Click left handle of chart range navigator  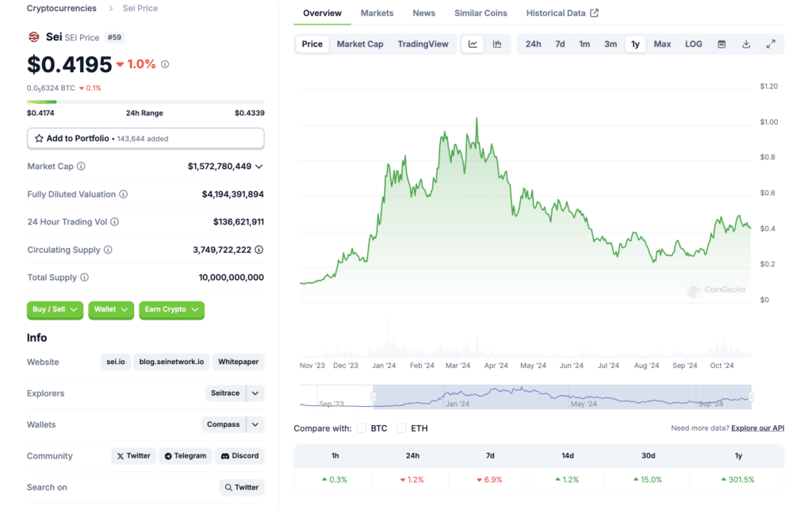(x=373, y=397)
